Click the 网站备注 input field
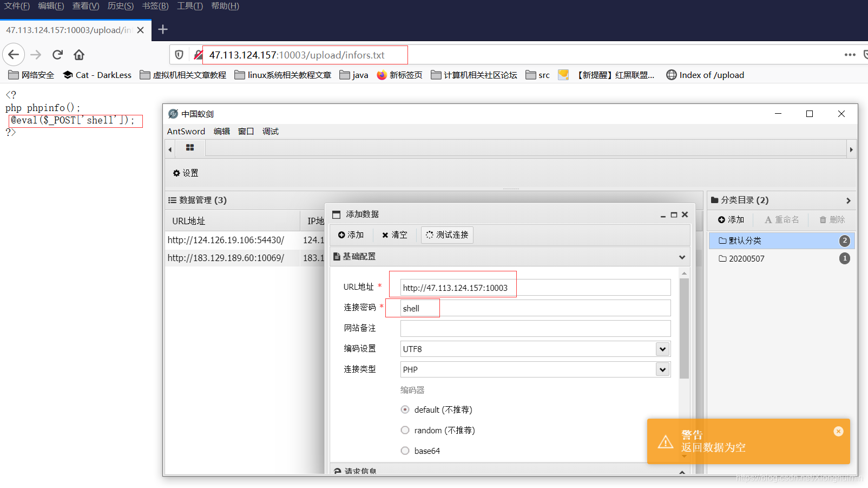 pos(535,328)
